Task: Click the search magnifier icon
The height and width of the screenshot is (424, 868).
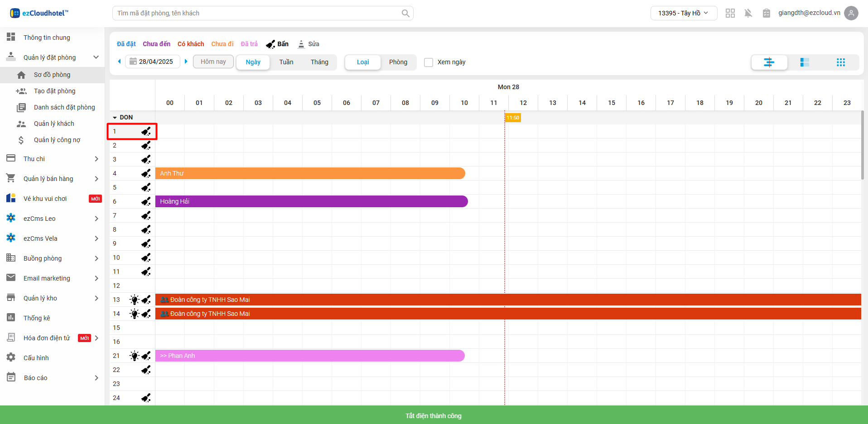Action: (405, 14)
